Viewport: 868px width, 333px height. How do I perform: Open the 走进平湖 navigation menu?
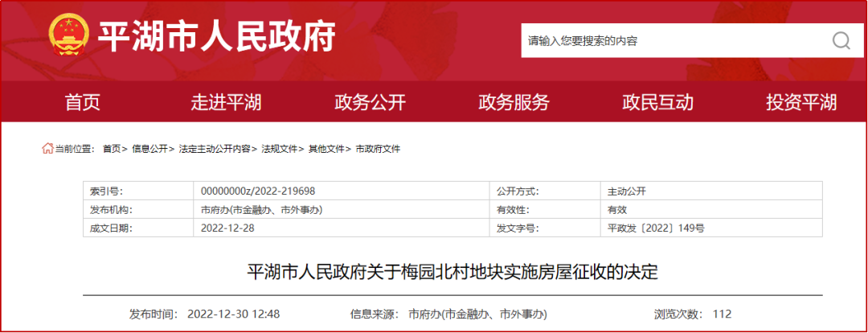pyautogui.click(x=226, y=102)
